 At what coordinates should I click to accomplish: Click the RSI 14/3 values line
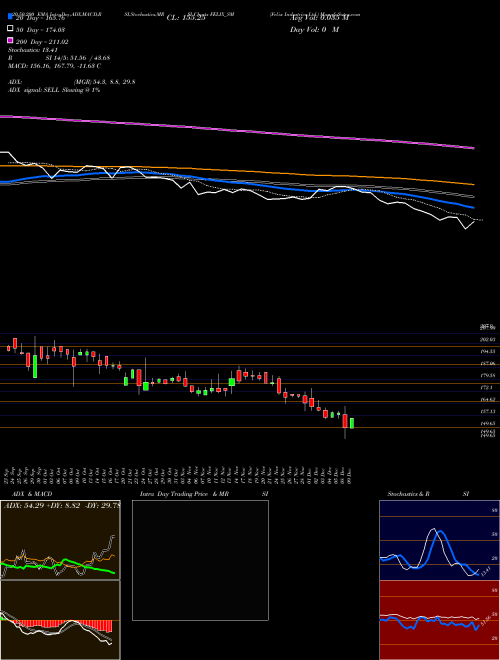pos(59,58)
